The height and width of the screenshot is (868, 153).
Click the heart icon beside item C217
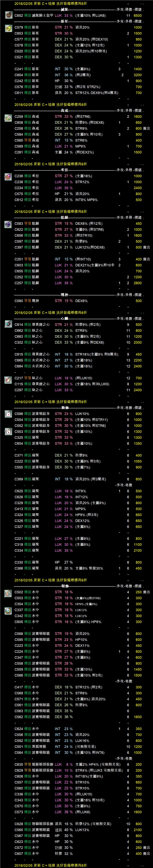(x=8, y=380)
